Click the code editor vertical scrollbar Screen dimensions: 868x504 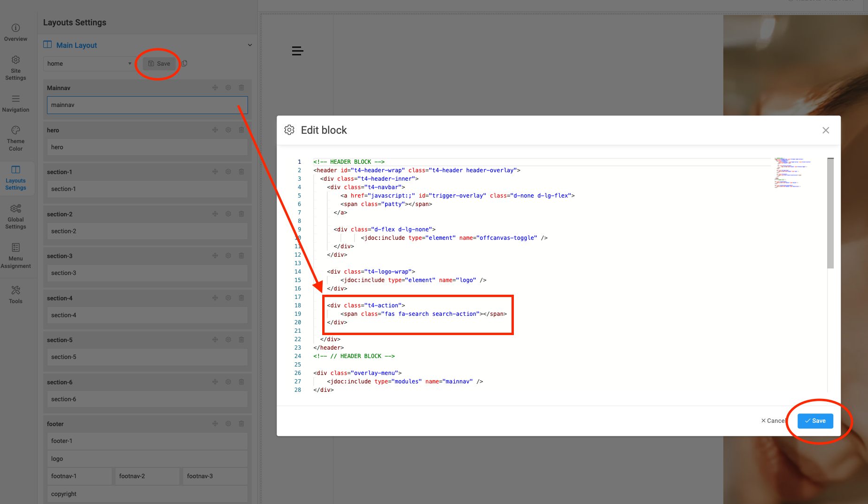(x=830, y=214)
